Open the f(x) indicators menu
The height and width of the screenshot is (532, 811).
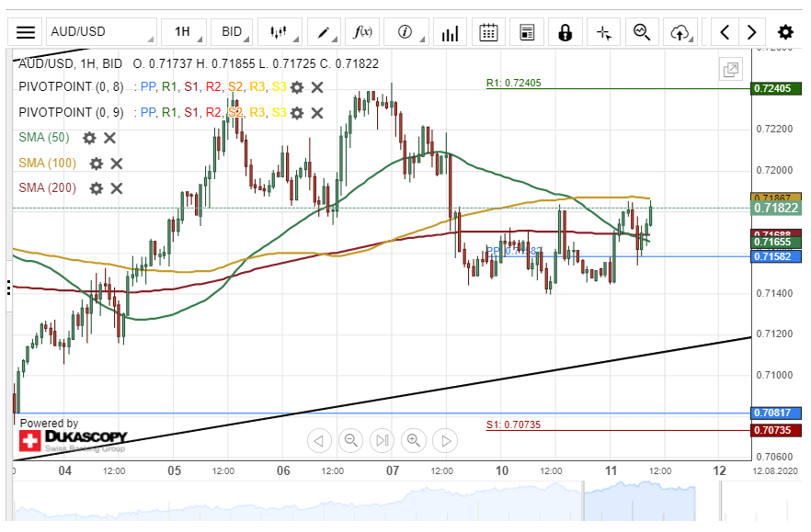pyautogui.click(x=363, y=32)
